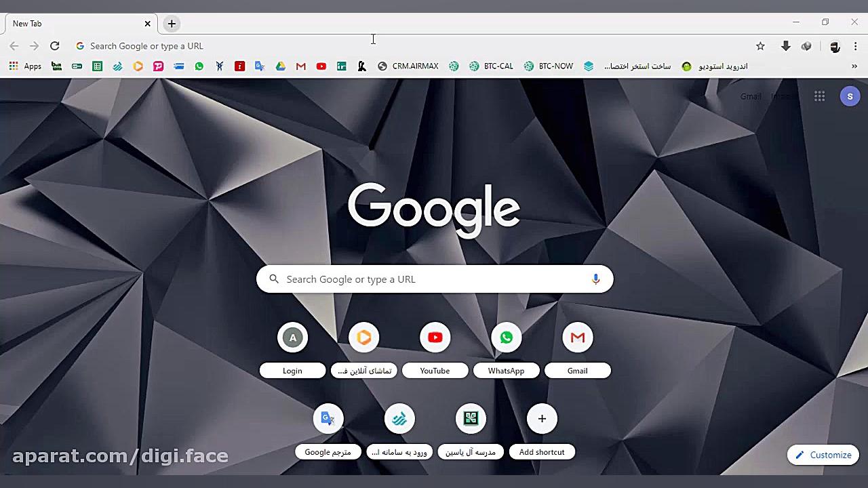
Task: Open Google Translate bookmark in bookmarks bar
Action: (260, 66)
